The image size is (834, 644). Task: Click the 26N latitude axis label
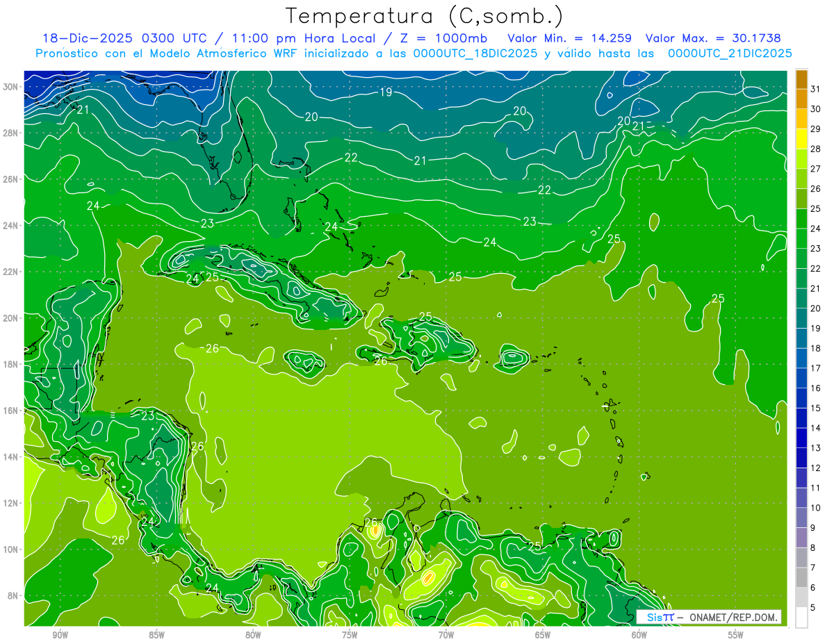pyautogui.click(x=11, y=179)
